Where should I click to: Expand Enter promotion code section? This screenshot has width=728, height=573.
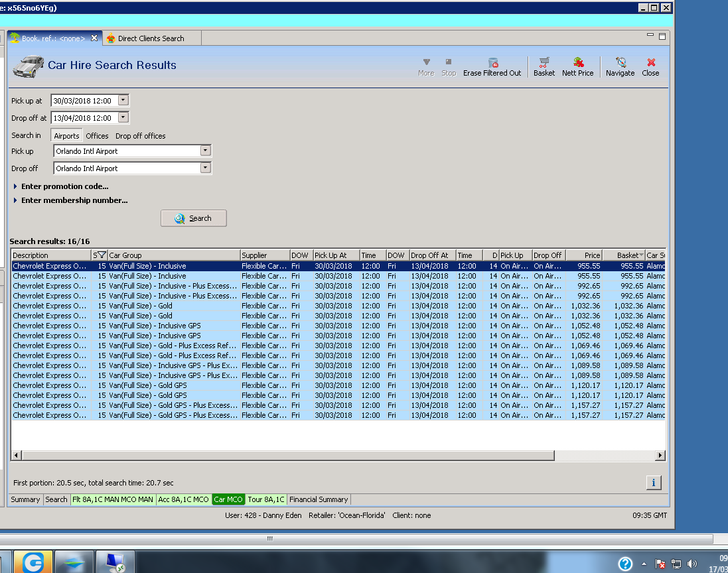[x=64, y=186]
